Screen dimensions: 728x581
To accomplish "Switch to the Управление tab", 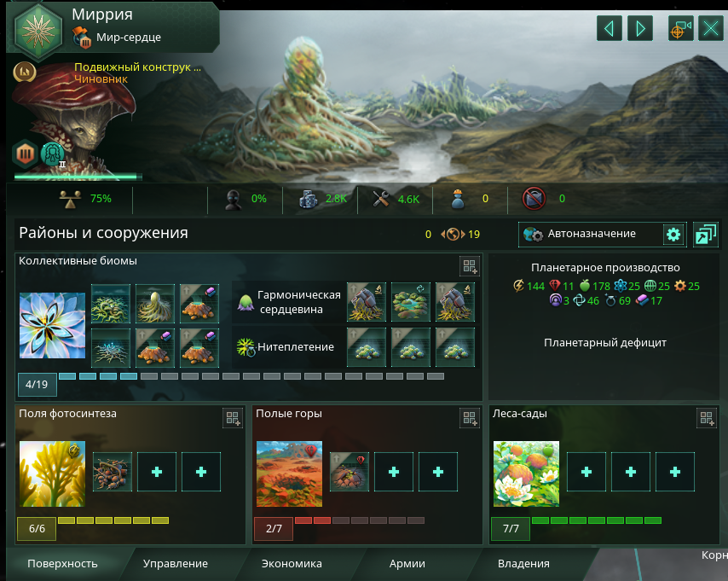I will click(x=176, y=564).
